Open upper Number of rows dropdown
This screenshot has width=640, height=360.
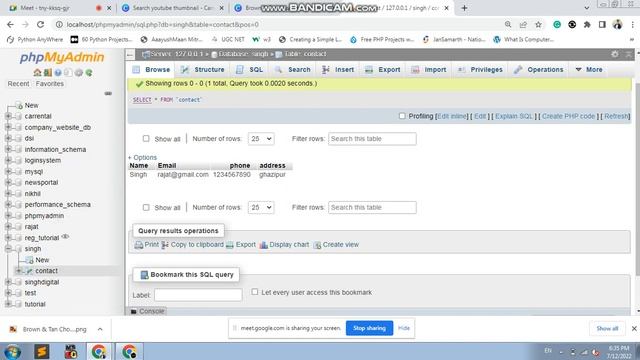click(261, 139)
